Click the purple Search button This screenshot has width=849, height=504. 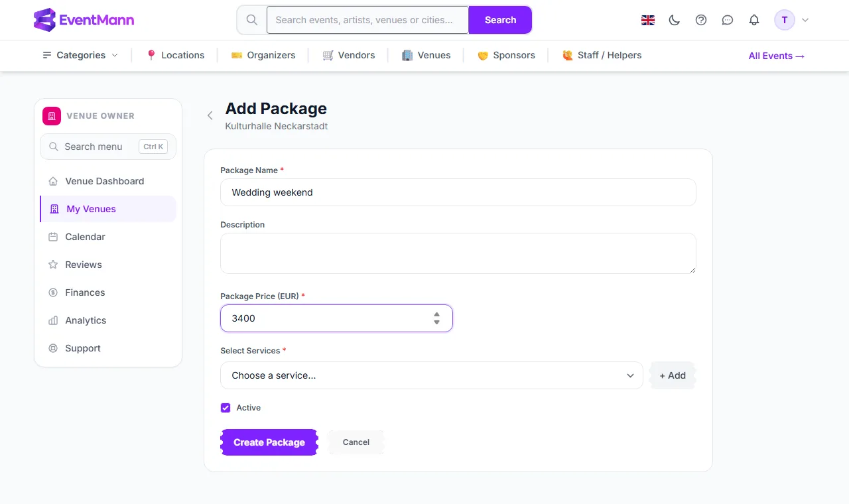pyautogui.click(x=500, y=20)
